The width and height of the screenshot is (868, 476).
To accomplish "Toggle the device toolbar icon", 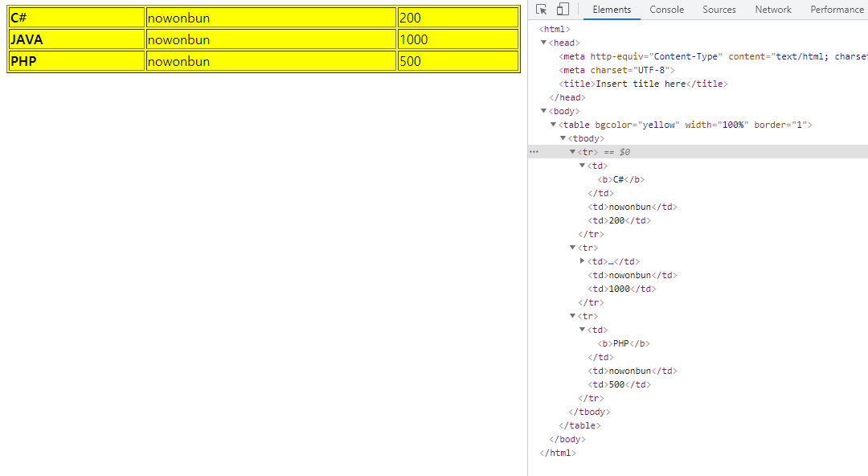I will coord(563,10).
